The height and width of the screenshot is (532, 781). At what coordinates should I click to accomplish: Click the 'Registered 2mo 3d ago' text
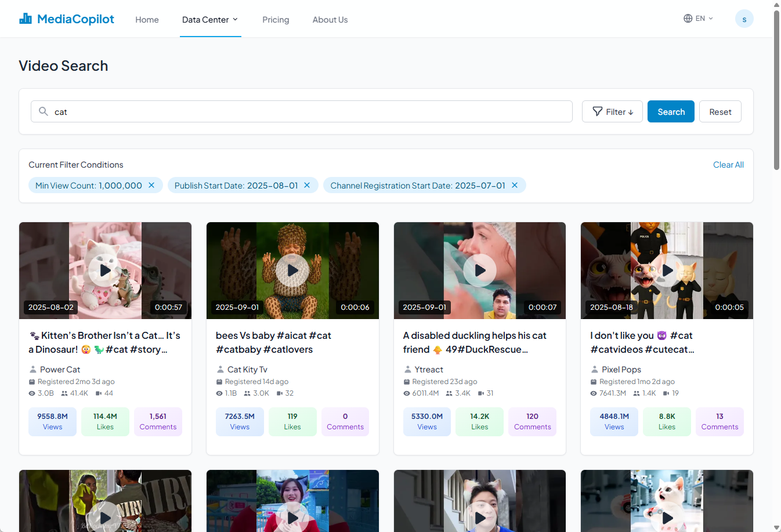pos(76,382)
